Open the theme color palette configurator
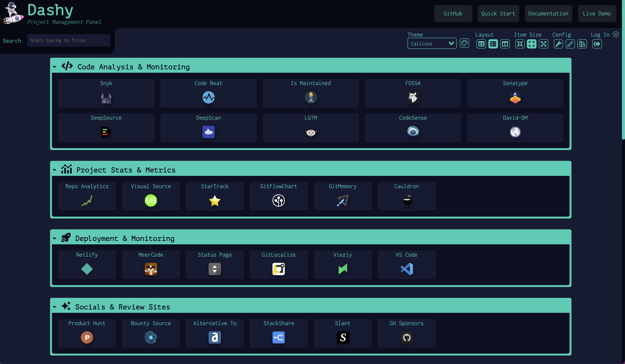Image resolution: width=625 pixels, height=364 pixels. (464, 44)
